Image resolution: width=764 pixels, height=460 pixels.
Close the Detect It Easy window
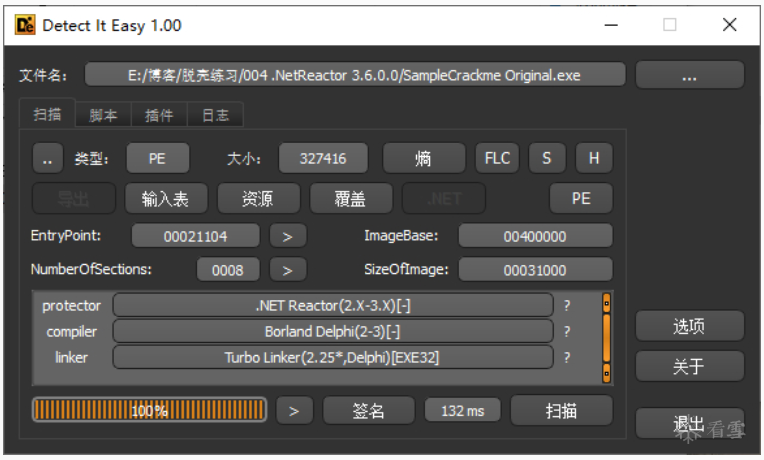[729, 25]
